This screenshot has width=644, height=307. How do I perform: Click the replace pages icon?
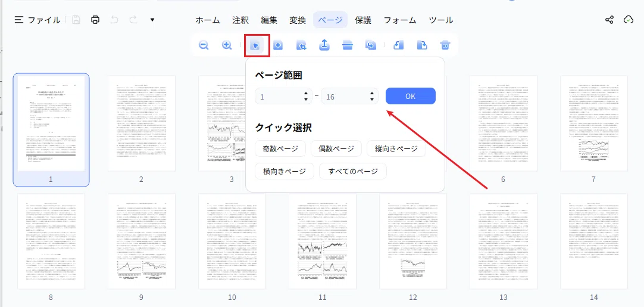point(371,45)
